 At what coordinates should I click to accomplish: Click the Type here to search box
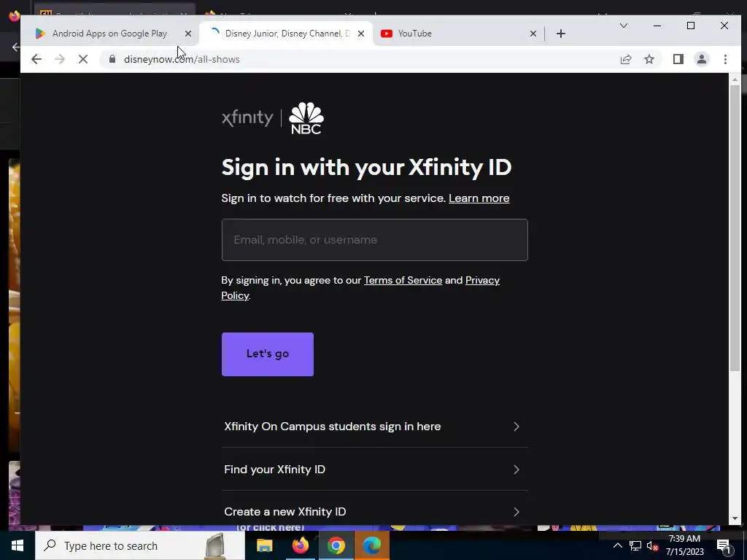pyautogui.click(x=140, y=545)
